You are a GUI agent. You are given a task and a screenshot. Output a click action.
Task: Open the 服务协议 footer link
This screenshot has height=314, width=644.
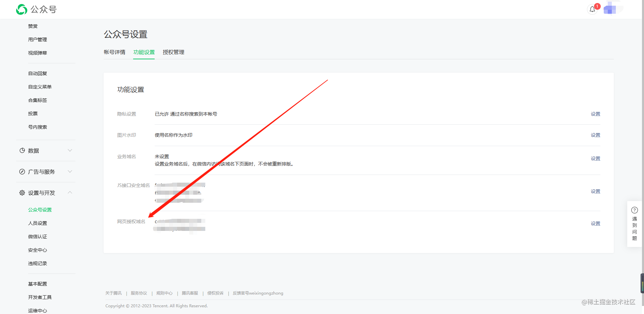click(x=139, y=293)
